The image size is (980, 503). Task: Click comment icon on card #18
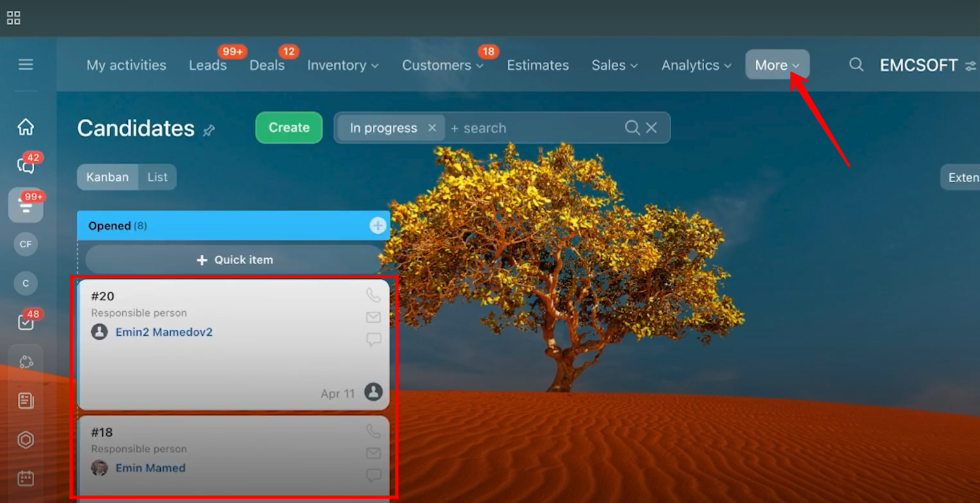[373, 475]
